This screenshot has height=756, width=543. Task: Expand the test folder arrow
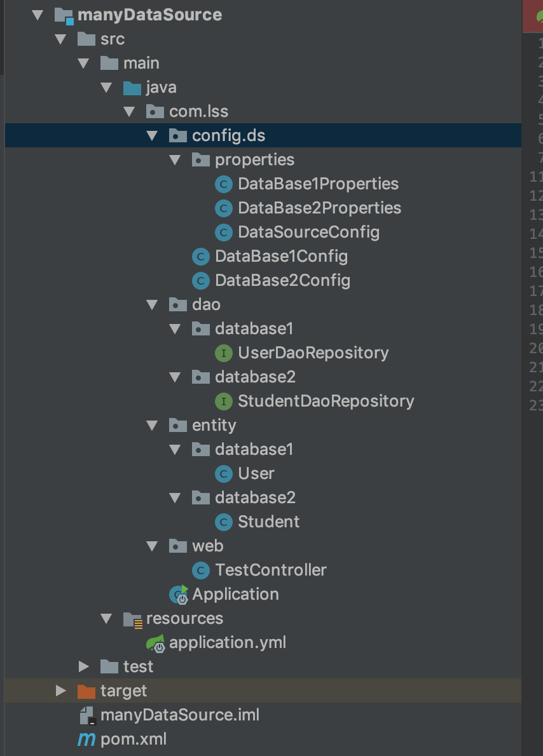coord(83,666)
